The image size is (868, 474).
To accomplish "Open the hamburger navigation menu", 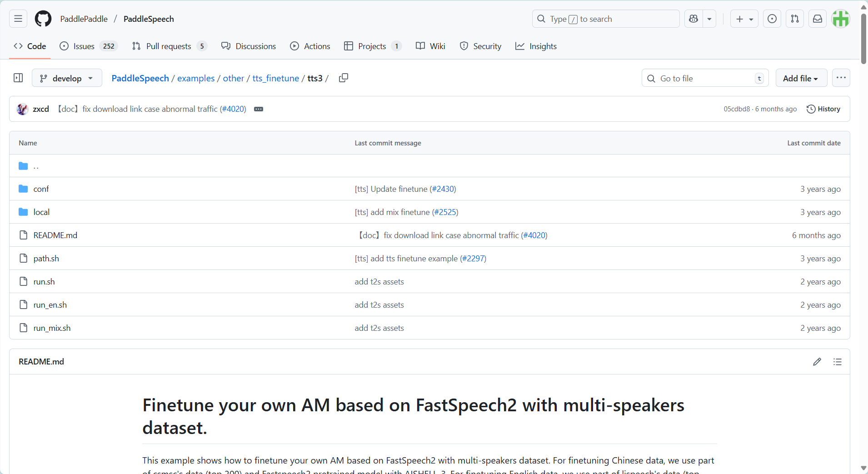I will pyautogui.click(x=18, y=19).
